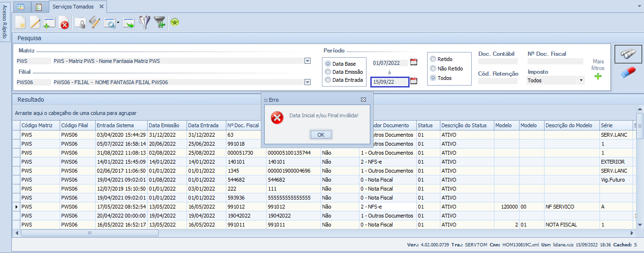Expand the Filial dropdown list
This screenshot has width=644, height=253.
pos(307,82)
